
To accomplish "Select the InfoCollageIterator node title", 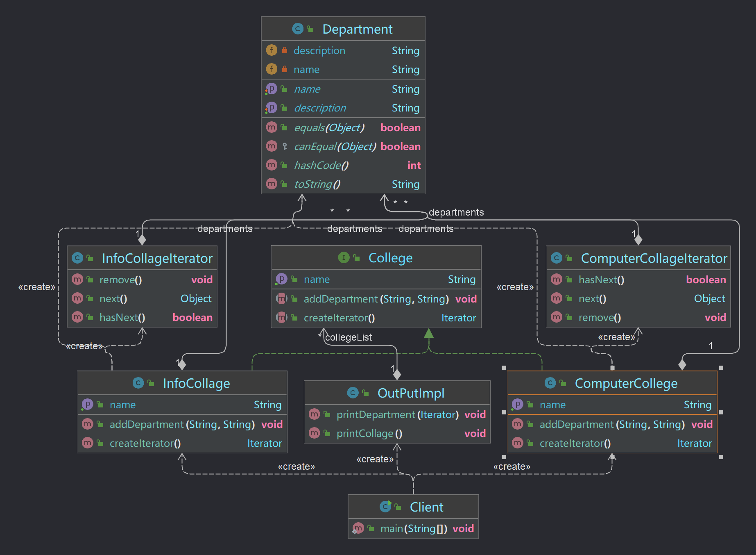I will (157, 258).
